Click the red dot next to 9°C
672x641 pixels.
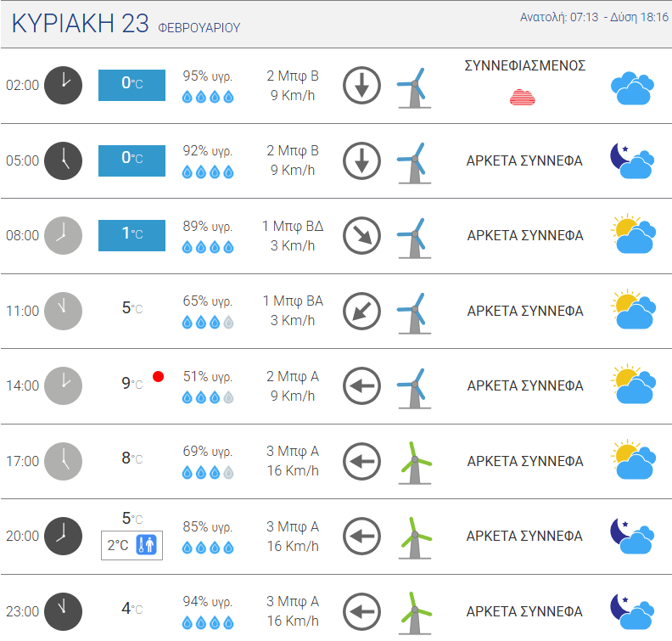[x=158, y=376]
